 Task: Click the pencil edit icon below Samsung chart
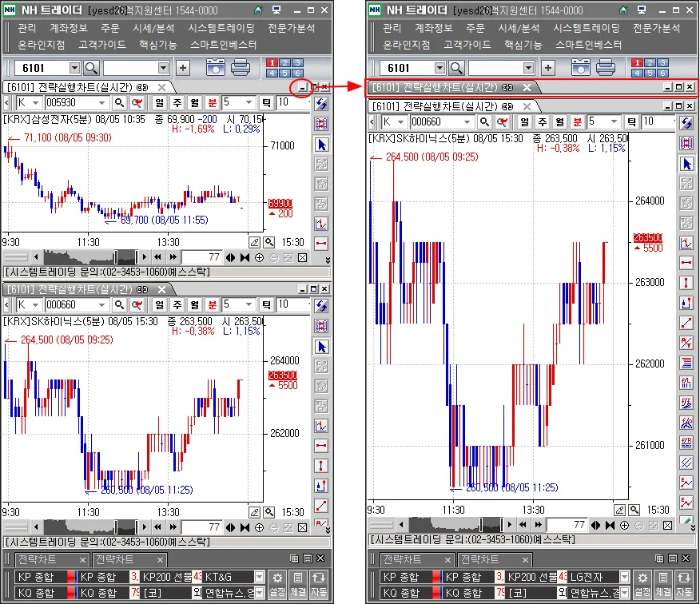pos(254,242)
